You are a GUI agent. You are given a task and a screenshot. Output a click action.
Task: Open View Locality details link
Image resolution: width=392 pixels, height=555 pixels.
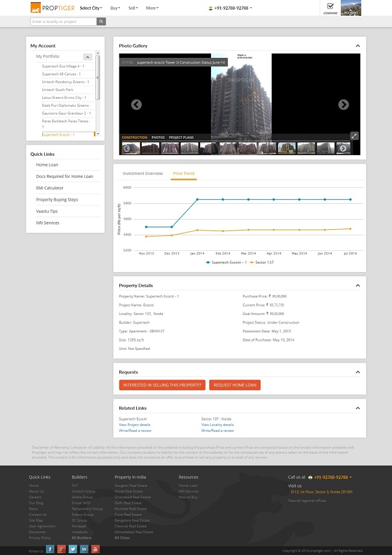(218, 425)
